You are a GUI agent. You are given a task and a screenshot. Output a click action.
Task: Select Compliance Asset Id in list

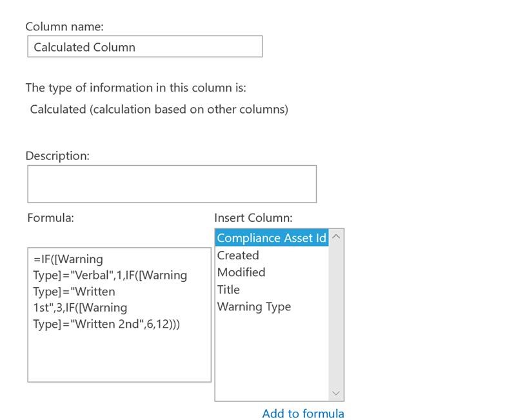[x=272, y=237]
